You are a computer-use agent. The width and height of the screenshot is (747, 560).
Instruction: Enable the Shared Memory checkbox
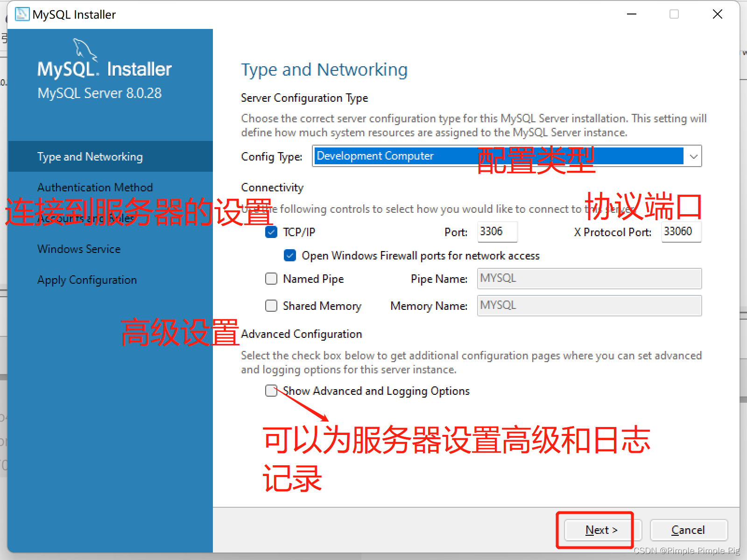(x=271, y=306)
